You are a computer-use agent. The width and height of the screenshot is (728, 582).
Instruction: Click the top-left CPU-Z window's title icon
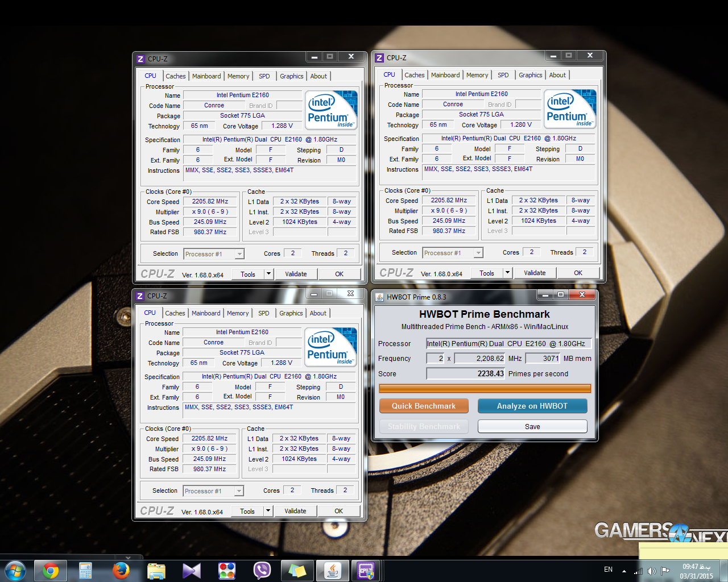point(140,59)
